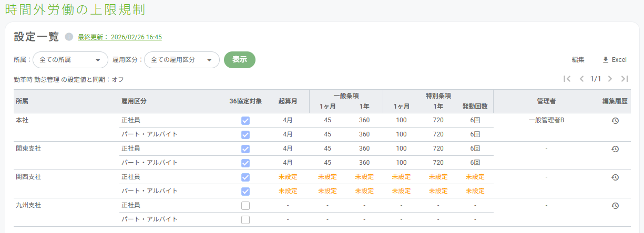
Task: Click the info icon beside 設定一覧
Action: point(69,37)
